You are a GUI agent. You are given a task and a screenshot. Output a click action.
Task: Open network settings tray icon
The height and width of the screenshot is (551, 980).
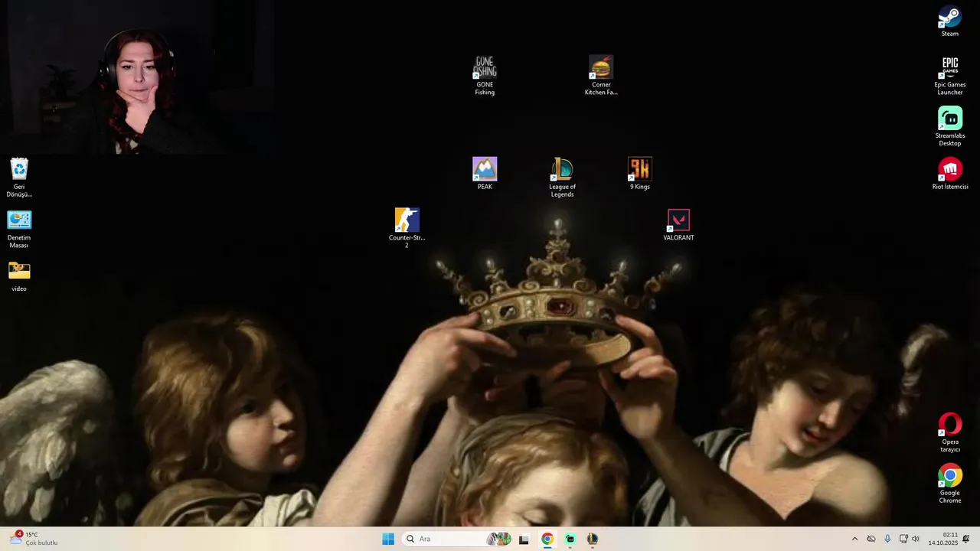click(x=903, y=539)
